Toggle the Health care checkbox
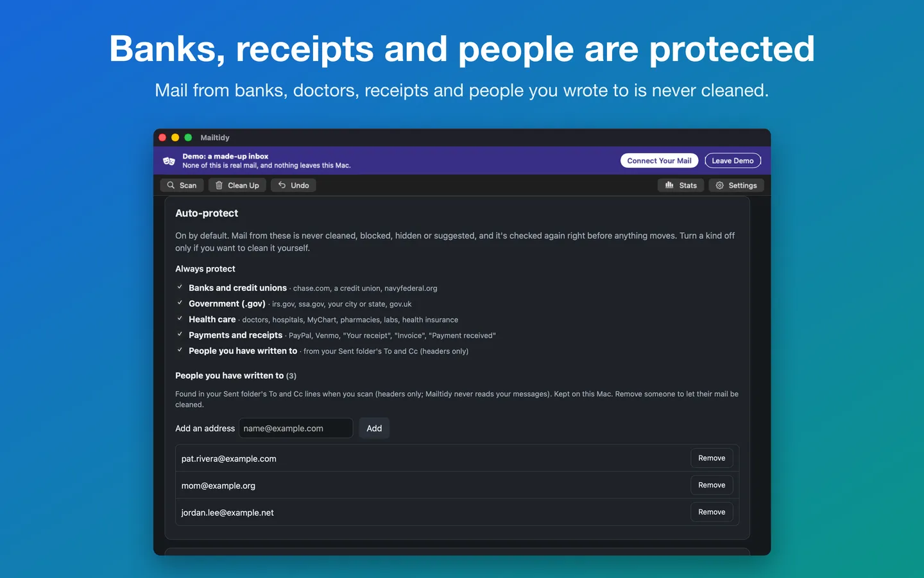Viewport: 924px width, 578px height. (x=180, y=319)
